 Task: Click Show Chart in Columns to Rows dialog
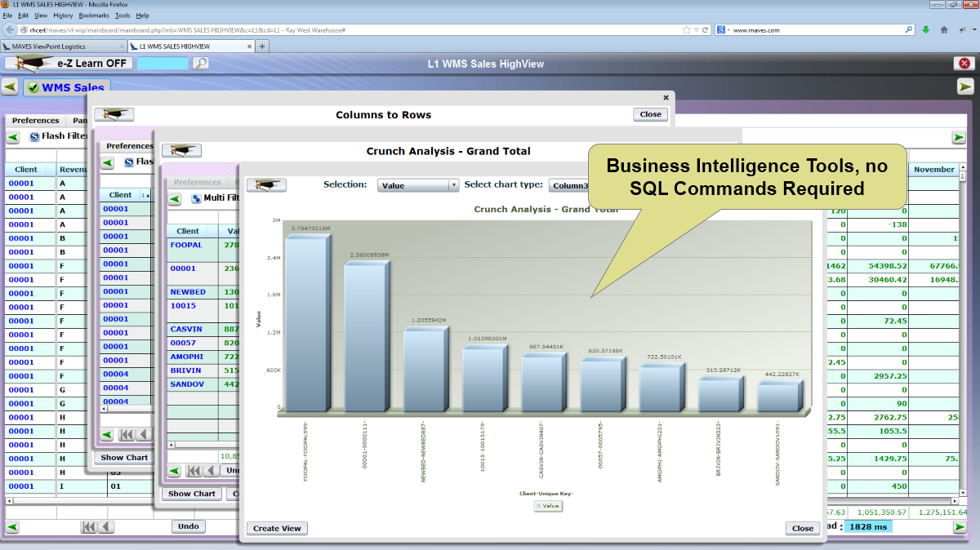[124, 458]
